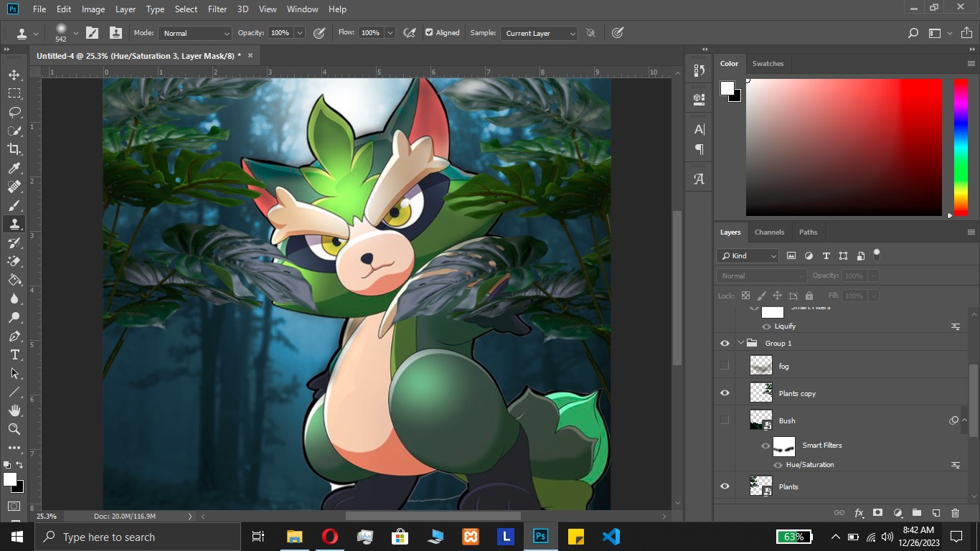Pick a color in the color field
Screen dimensions: 980x551
(844, 147)
